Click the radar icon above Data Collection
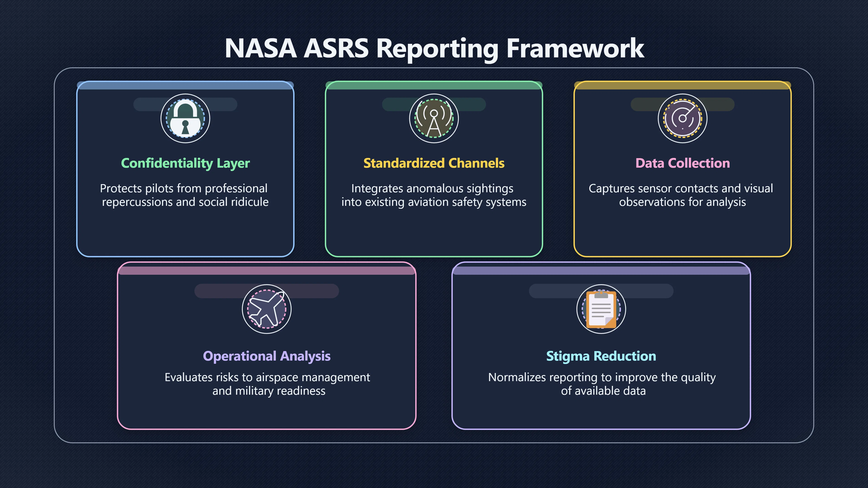The image size is (868, 488). tap(683, 118)
